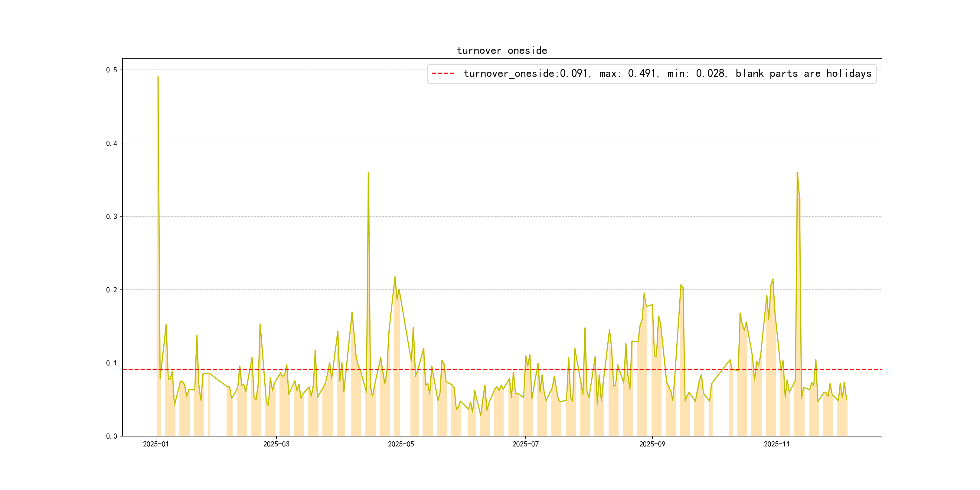This screenshot has width=980, height=490.
Task: Click the chart title 'turnover oneside'
Action: 501,51
